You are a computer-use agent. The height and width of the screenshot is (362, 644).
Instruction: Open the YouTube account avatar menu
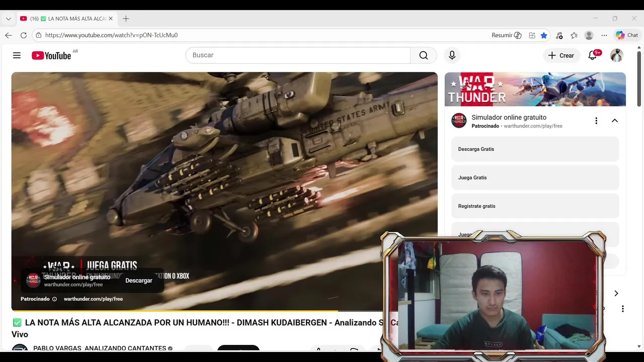[617, 55]
